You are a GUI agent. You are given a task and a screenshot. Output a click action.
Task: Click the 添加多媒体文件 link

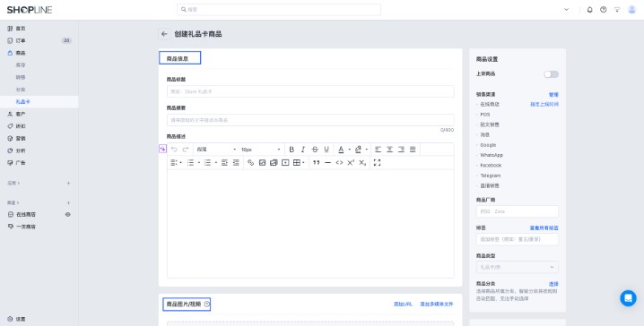437,305
